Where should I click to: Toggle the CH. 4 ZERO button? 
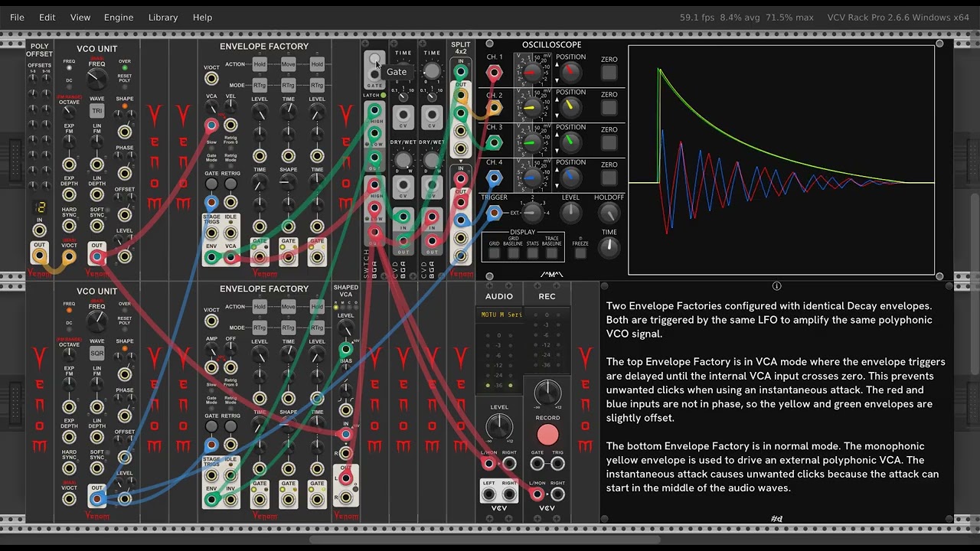(x=609, y=178)
